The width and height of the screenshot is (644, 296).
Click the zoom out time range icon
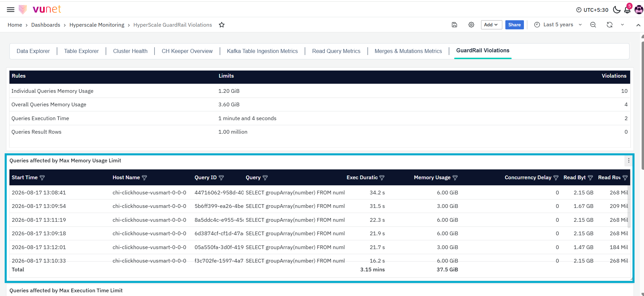593,25
